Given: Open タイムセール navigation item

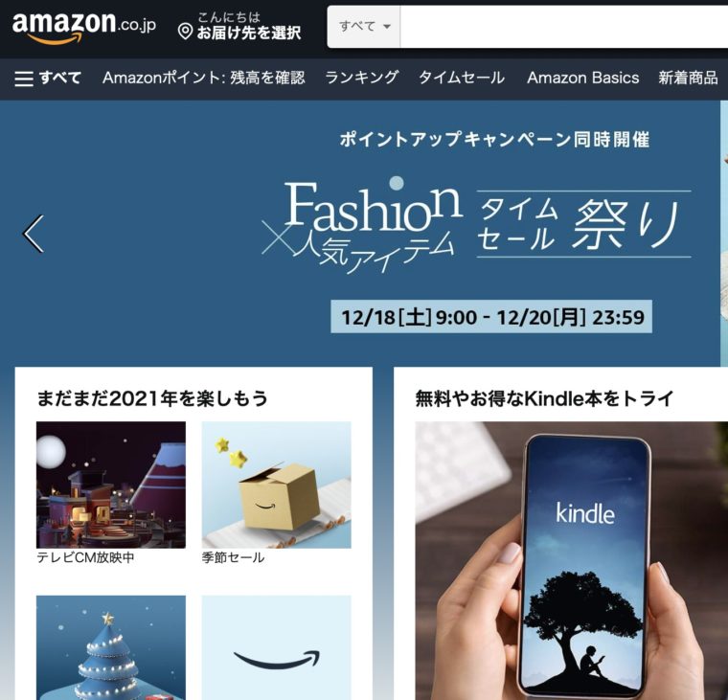Looking at the screenshot, I should pos(462,78).
